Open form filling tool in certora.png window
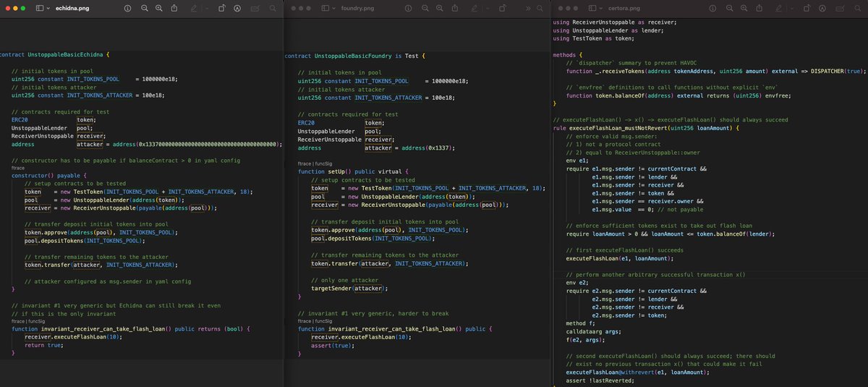This screenshot has width=868, height=387. point(840,9)
